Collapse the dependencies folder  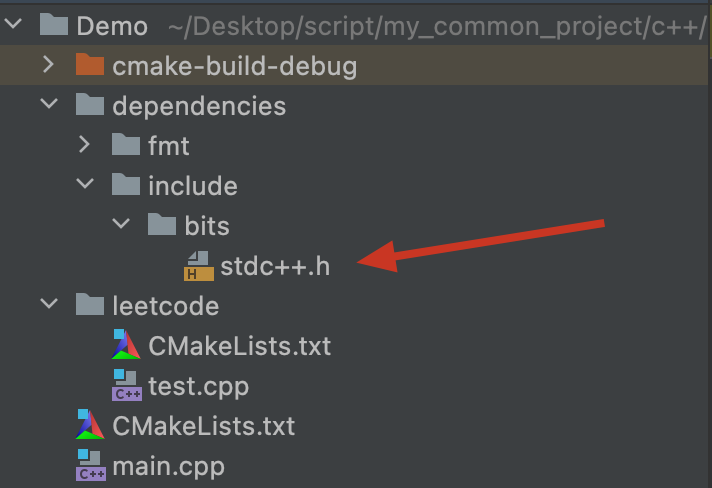coord(49,104)
